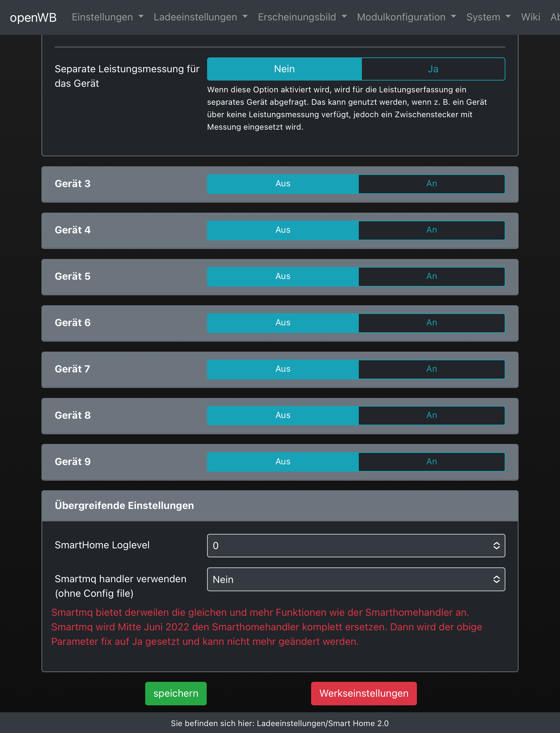Enable Gerät 7 by clicking An
The height and width of the screenshot is (733, 560).
click(x=431, y=369)
